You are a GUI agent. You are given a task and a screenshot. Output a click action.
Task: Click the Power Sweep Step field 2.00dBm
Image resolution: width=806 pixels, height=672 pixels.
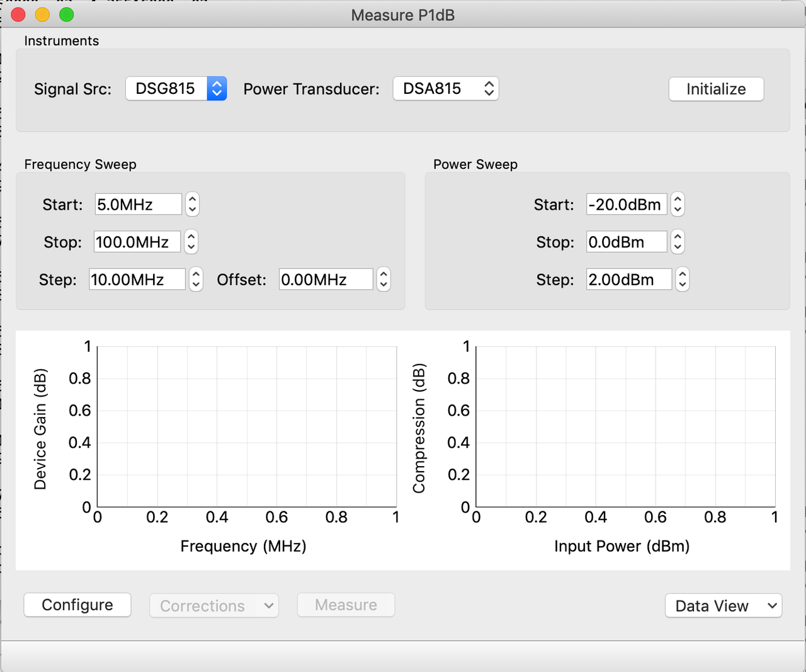pos(629,280)
